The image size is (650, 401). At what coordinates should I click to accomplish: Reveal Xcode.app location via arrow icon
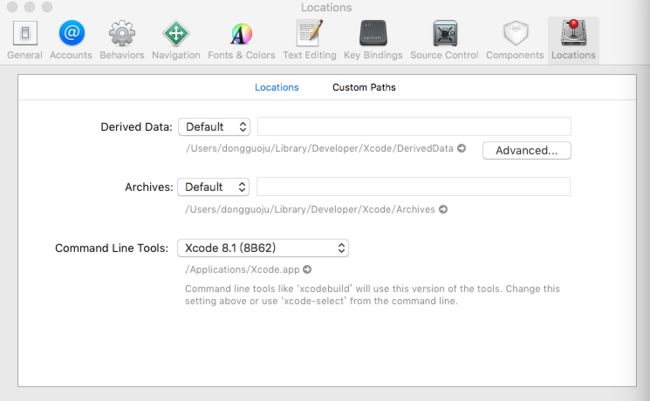pos(307,269)
